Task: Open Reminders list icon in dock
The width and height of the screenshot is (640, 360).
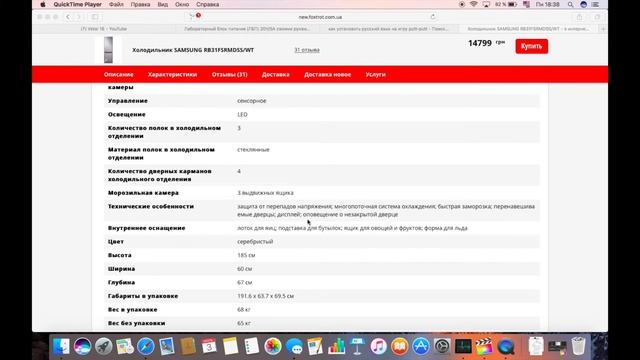Action: (251, 347)
